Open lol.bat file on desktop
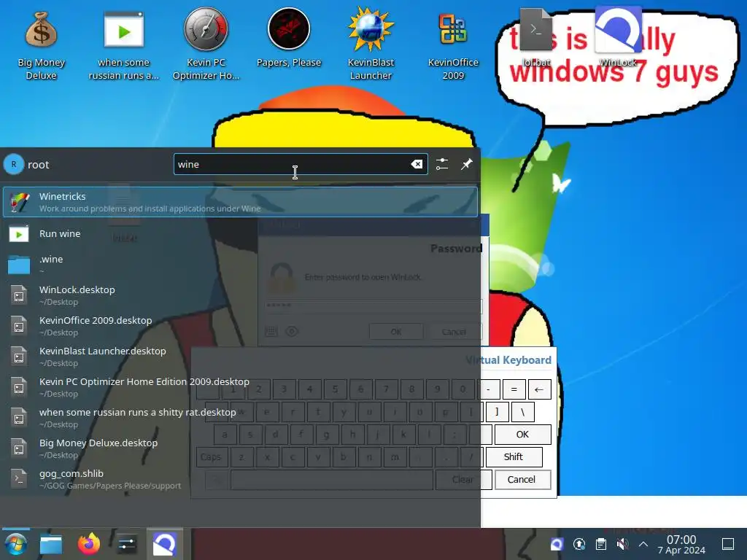Screen dimensions: 747x560 536,38
